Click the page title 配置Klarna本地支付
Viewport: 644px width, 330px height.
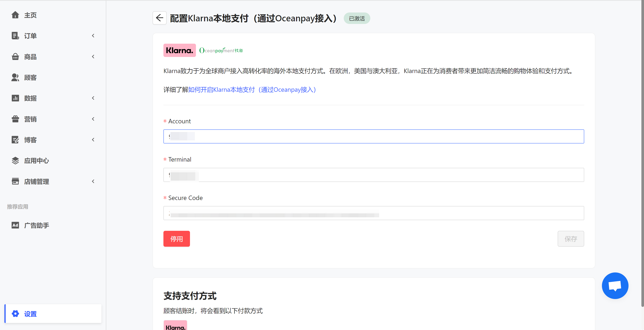253,18
